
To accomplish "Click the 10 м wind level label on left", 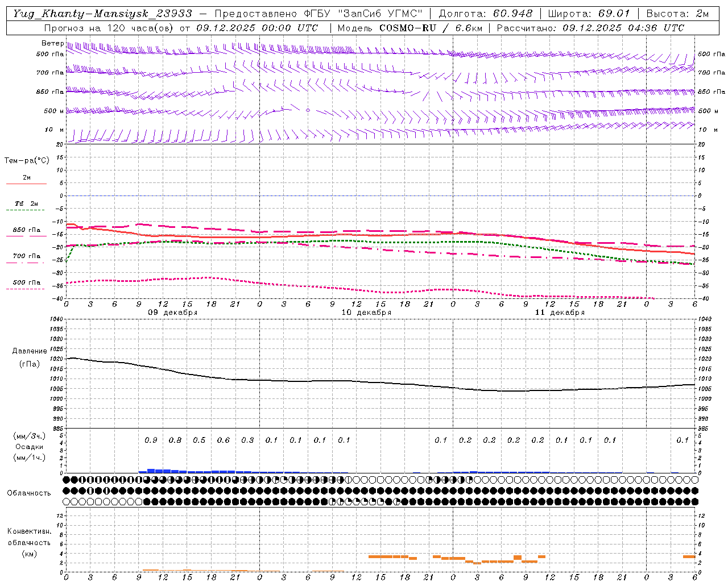I will (x=54, y=130).
